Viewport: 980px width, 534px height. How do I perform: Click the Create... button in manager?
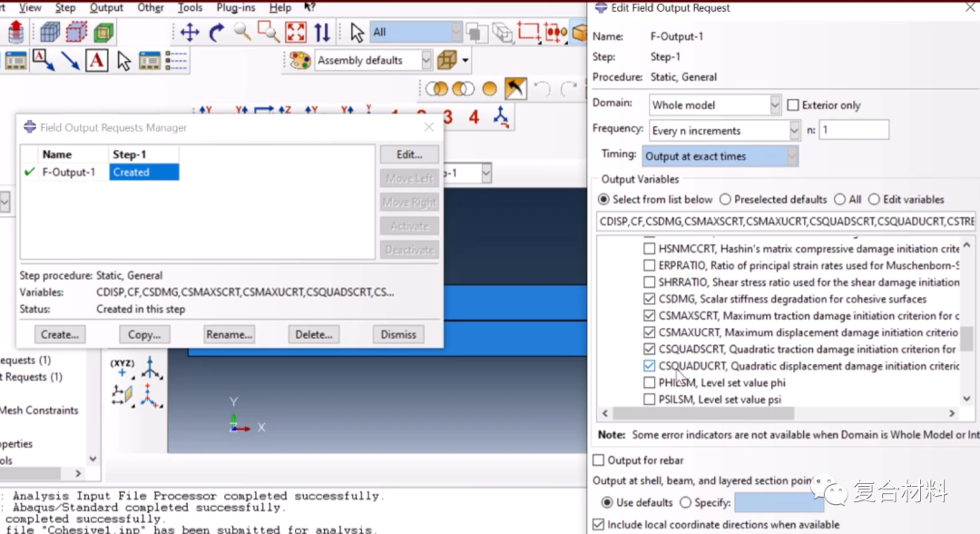pyautogui.click(x=59, y=334)
